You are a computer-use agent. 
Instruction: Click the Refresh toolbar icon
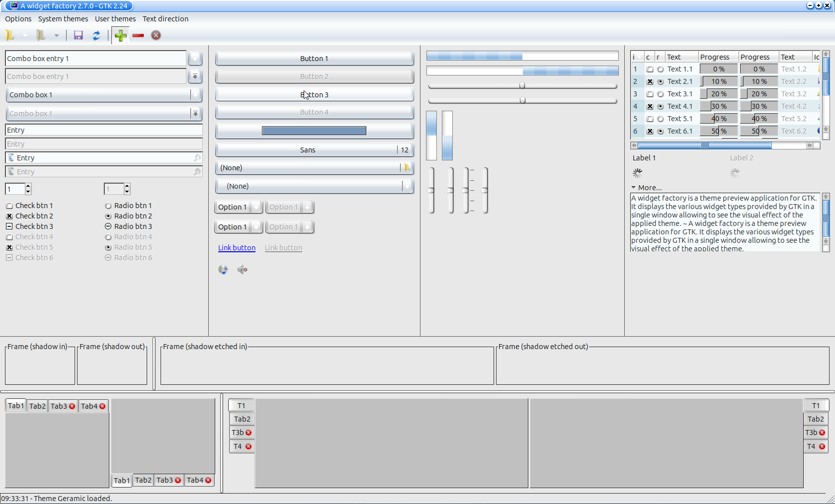tap(97, 35)
